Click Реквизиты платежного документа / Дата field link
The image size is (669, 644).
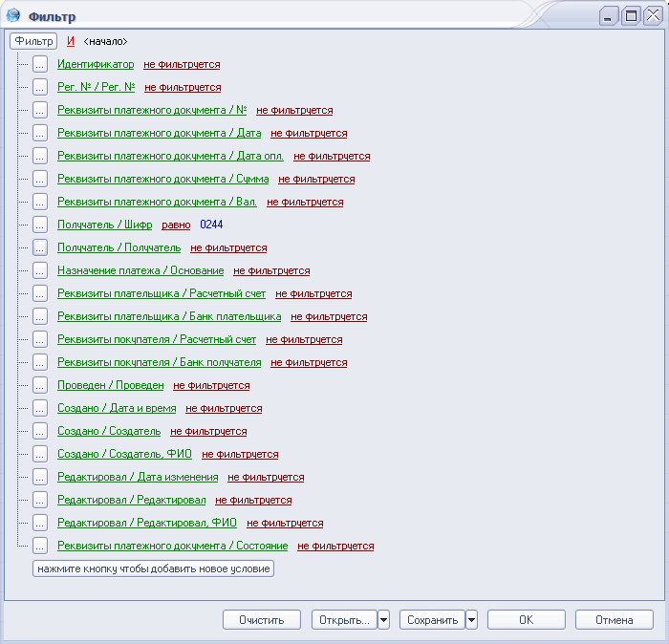tap(160, 133)
